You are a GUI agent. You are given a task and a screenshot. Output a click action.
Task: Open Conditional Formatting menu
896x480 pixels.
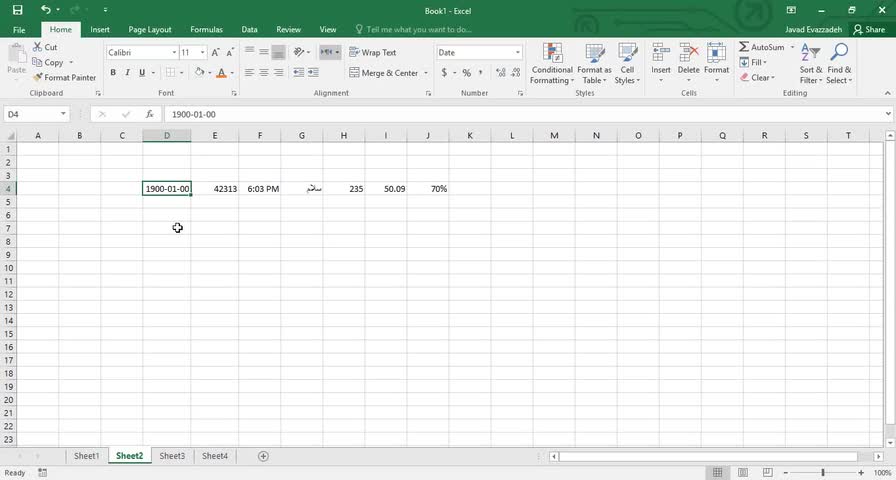pyautogui.click(x=551, y=64)
